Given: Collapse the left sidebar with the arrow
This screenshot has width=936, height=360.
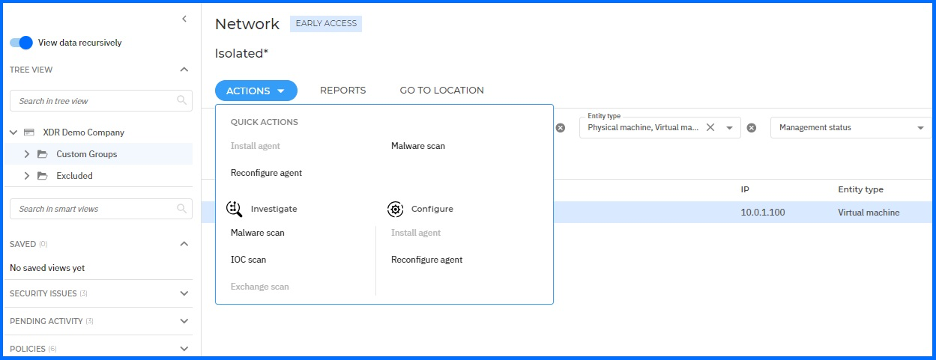Looking at the screenshot, I should point(184,19).
